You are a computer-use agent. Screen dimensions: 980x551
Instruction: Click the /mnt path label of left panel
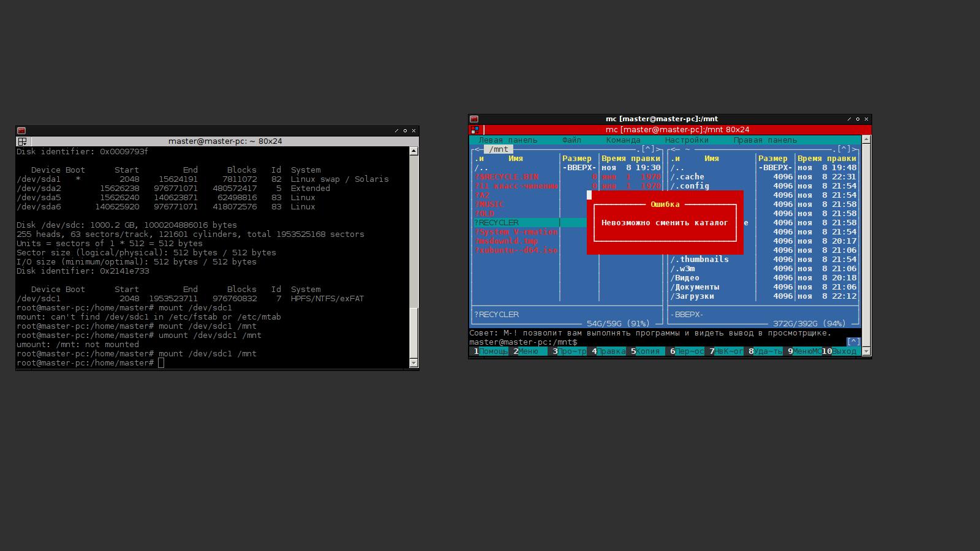tap(498, 149)
